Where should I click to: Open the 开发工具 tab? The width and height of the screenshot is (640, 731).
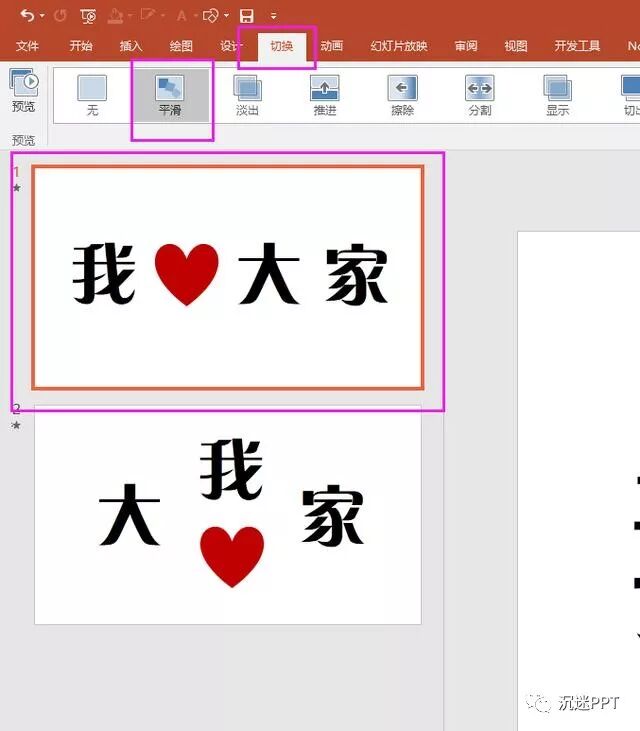(577, 46)
